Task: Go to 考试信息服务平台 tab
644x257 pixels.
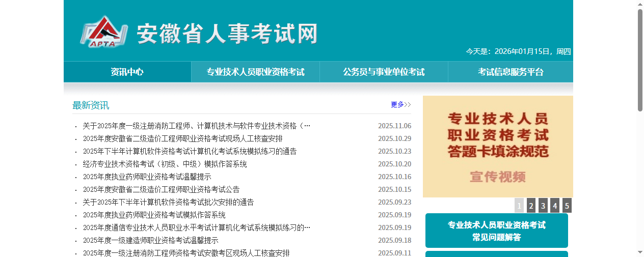Action: (x=511, y=72)
